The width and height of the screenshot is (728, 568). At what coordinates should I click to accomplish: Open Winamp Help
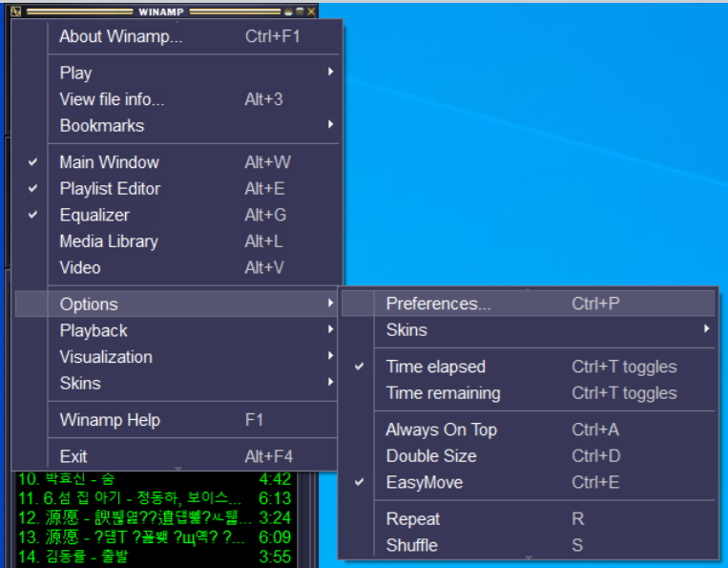click(177, 420)
